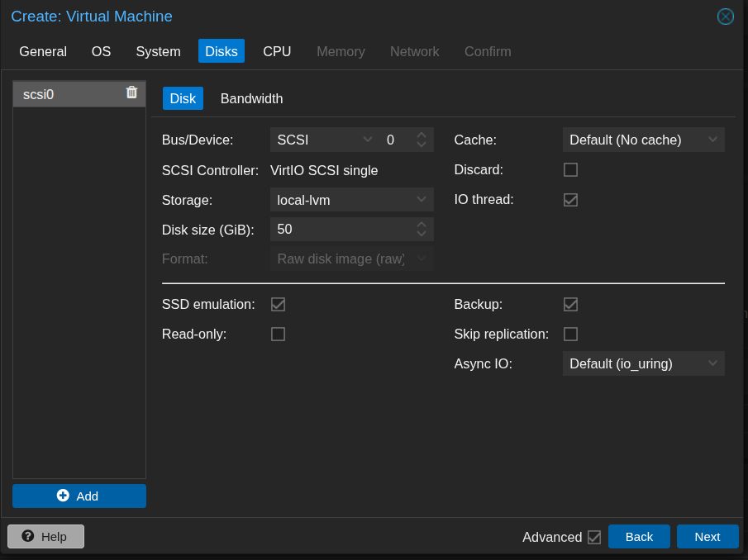Toggle the Discard checkbox
This screenshot has width=748, height=560.
click(570, 169)
